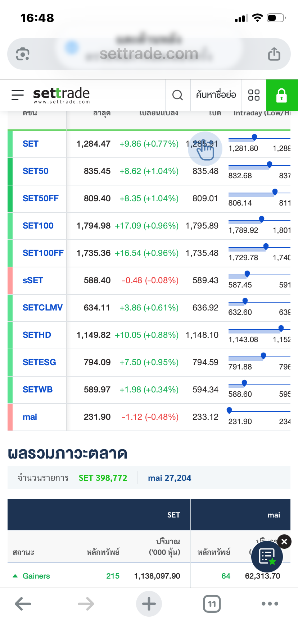Screen dimensions: 298x644
Task: Tap the ค้นหาชื่อย่อ symbol search button
Action: click(x=216, y=95)
